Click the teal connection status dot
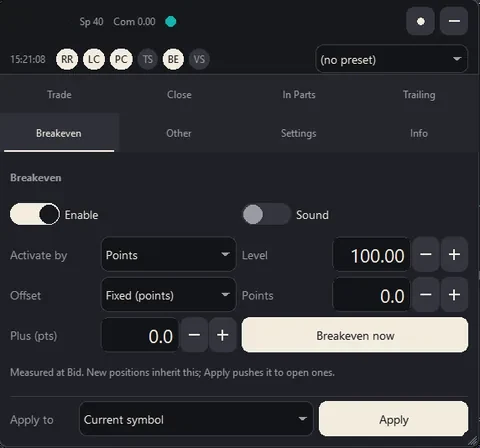This screenshot has height=448, width=480. click(171, 22)
